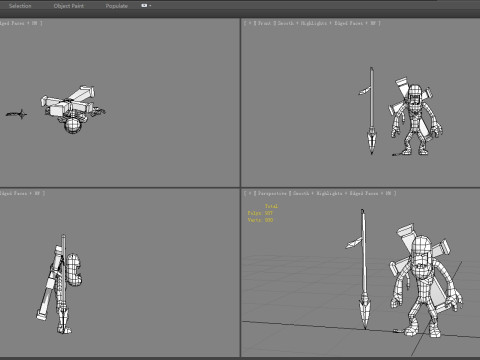This screenshot has height=360, width=480.
Task: Click bottom-left viewport Edged Faces shading label
Action: (x=13, y=193)
